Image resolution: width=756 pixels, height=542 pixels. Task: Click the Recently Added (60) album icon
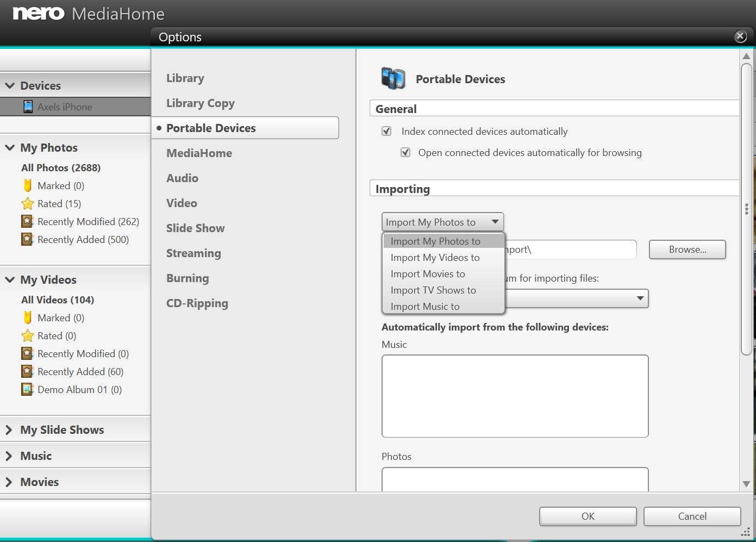(27, 371)
